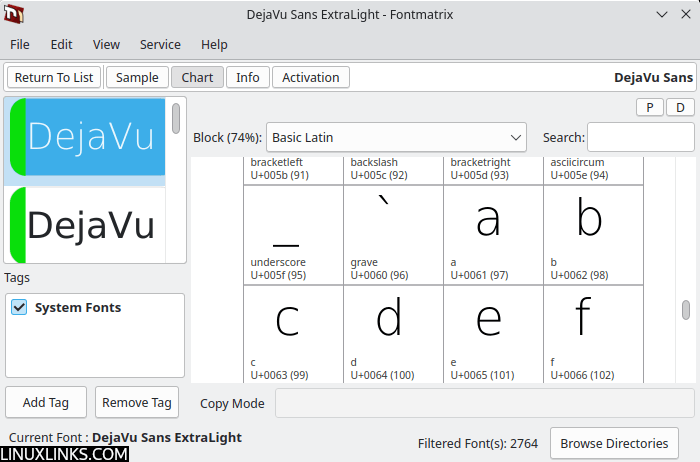Screen dimensions: 700x462
Task: Click the Remove Tag button
Action: [137, 402]
